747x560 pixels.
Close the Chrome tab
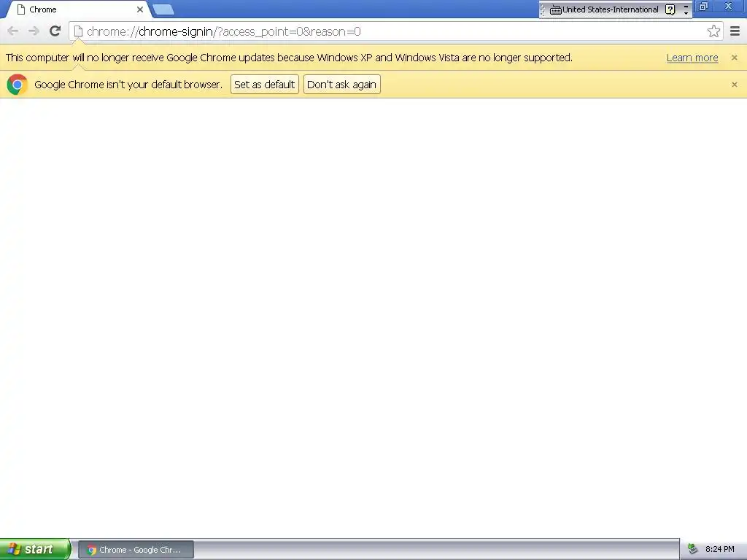click(139, 9)
